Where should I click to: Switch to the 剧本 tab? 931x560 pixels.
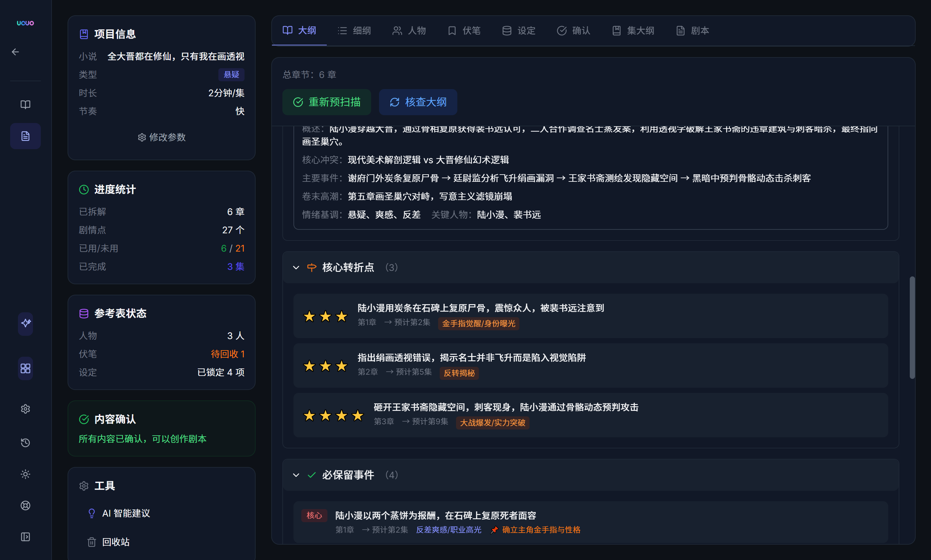(x=692, y=31)
